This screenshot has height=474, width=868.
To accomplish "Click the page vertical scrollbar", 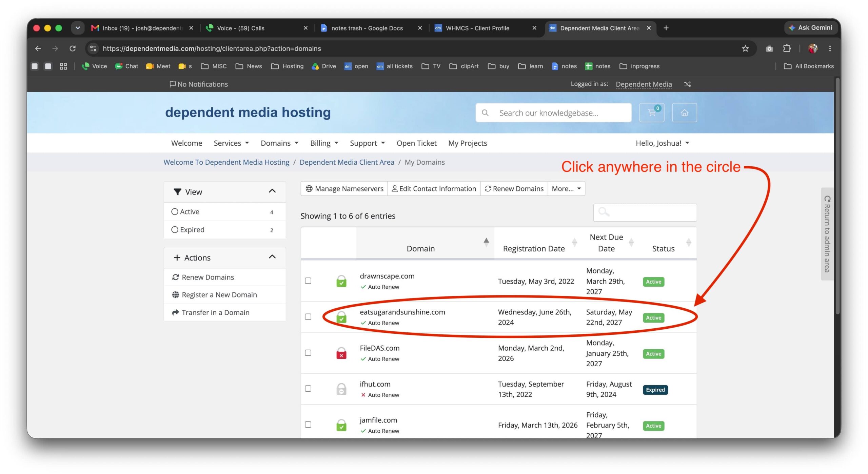I will pos(837,197).
